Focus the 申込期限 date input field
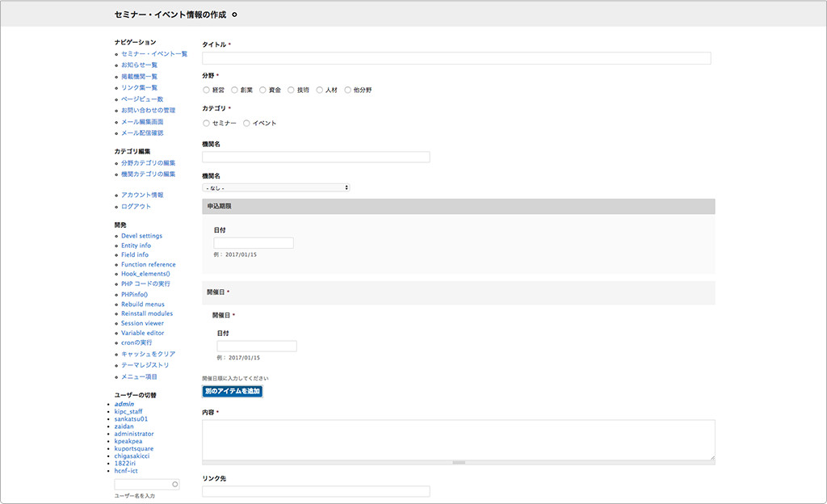This screenshot has height=504, width=827. (254, 243)
